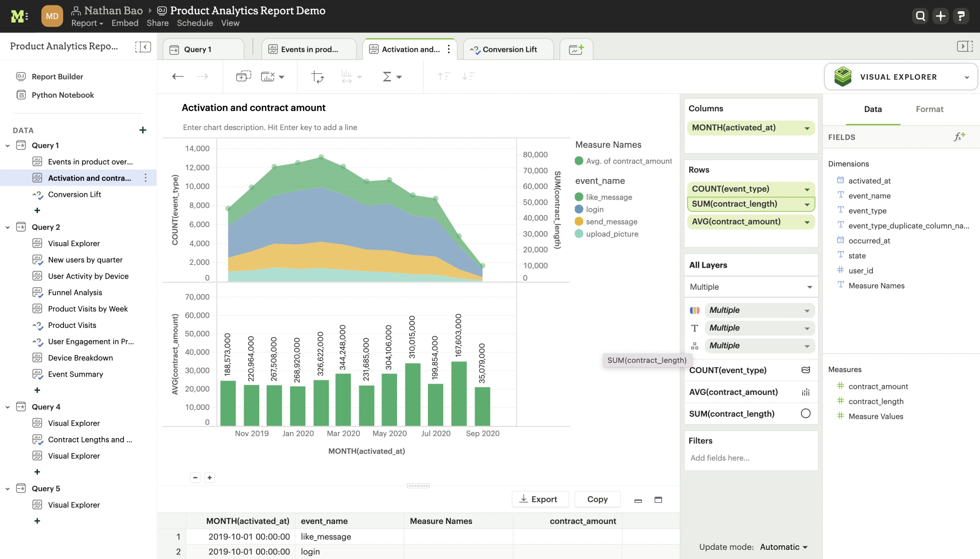The height and width of the screenshot is (559, 980).
Task: Zoom in using the + stepper button
Action: pyautogui.click(x=209, y=478)
